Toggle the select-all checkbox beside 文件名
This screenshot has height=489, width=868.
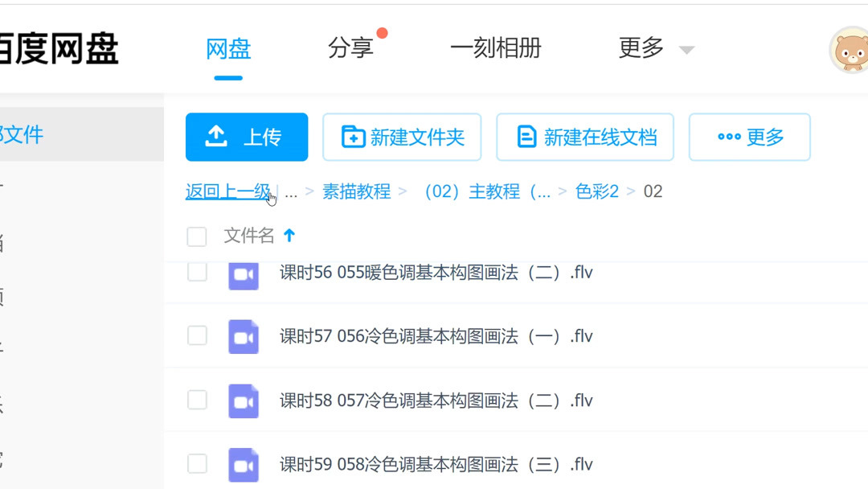point(196,236)
